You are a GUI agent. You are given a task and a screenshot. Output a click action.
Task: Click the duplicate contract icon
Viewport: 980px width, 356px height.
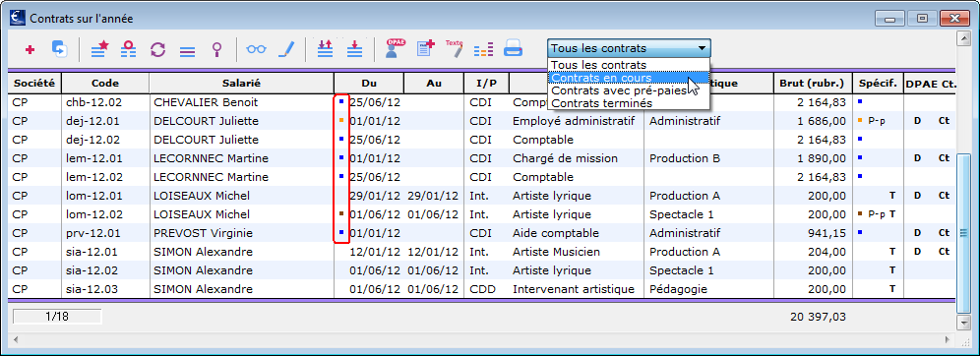pos(59,49)
